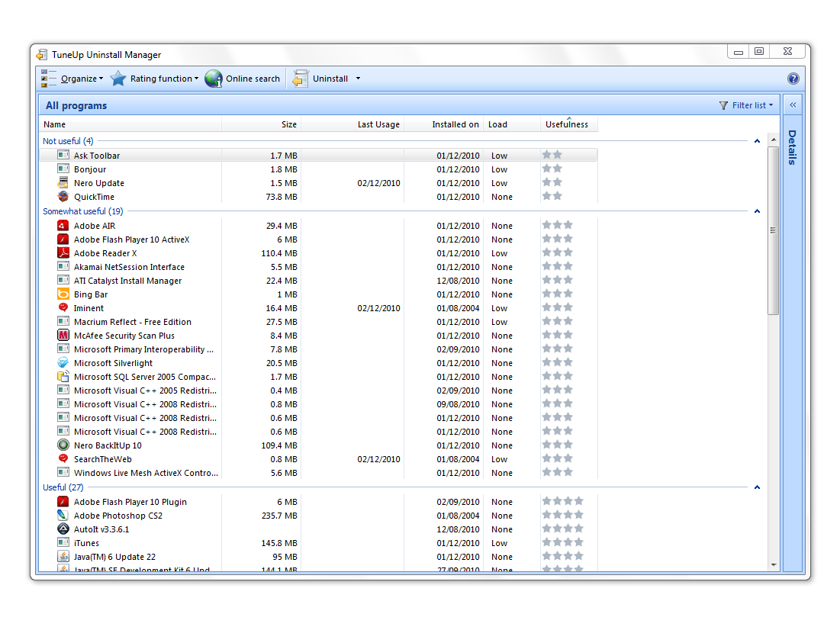Click the Ask Toolbar star rating
Viewport: 840px width, 630px height.
click(x=552, y=155)
